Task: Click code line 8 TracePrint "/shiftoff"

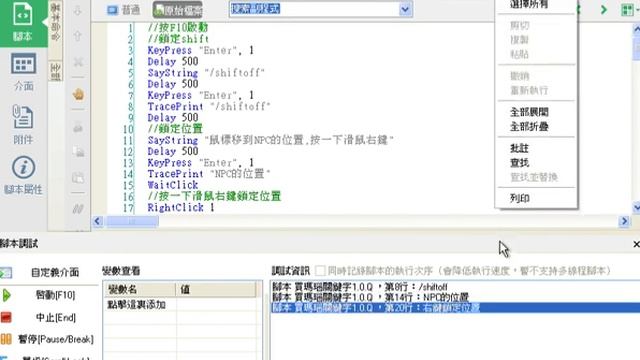Action: point(209,107)
